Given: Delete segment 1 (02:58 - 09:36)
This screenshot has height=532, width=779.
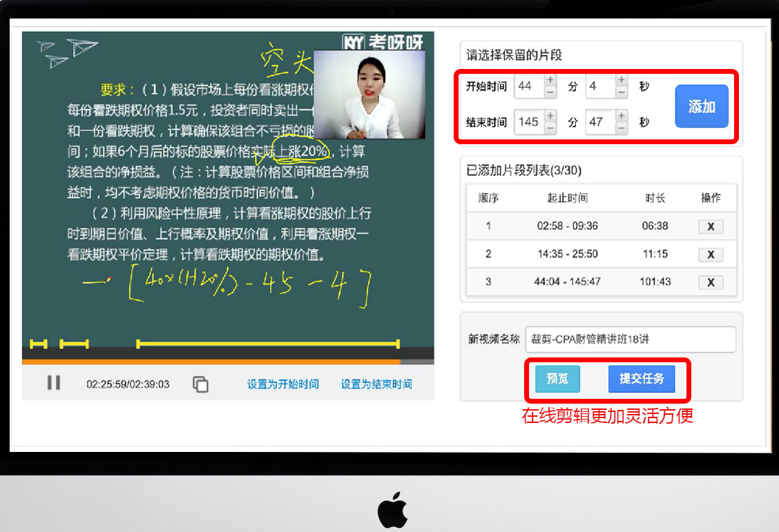Looking at the screenshot, I should pos(711,227).
